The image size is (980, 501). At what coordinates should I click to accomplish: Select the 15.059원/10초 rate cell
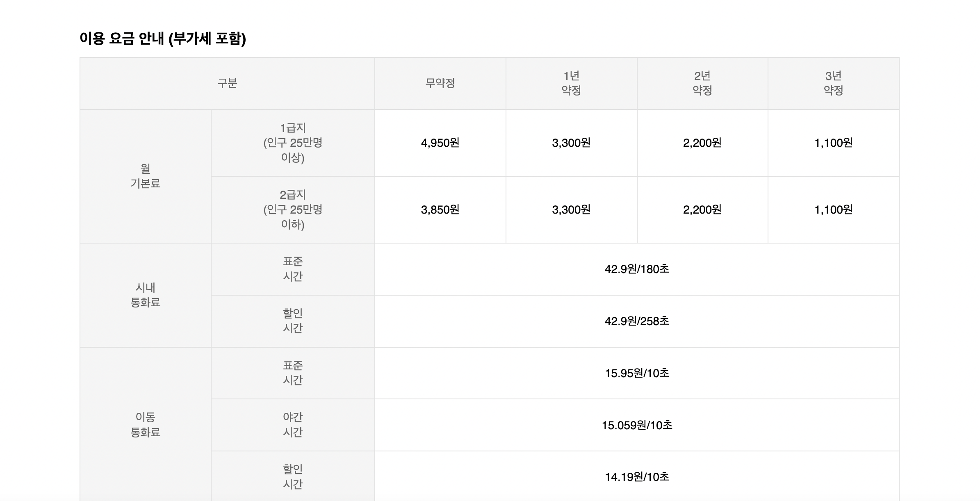[637, 425]
